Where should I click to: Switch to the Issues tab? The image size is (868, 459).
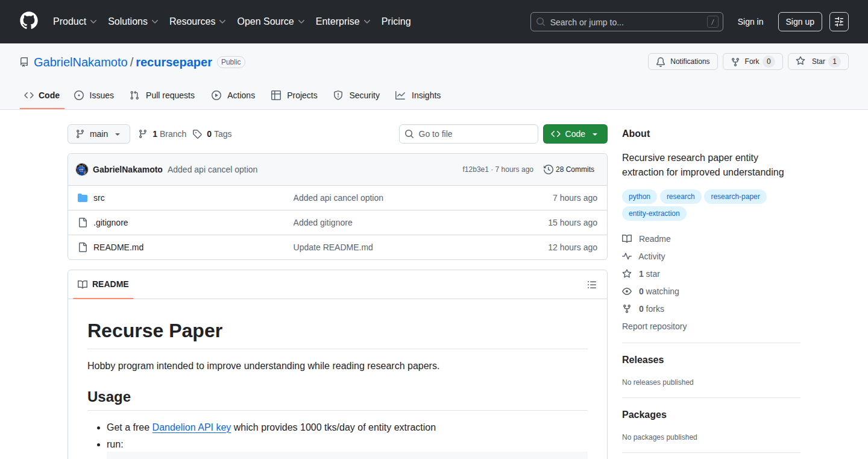[94, 95]
